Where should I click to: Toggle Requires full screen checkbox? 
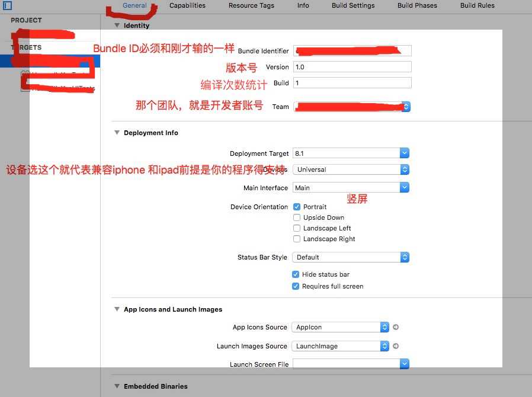pyautogui.click(x=296, y=286)
